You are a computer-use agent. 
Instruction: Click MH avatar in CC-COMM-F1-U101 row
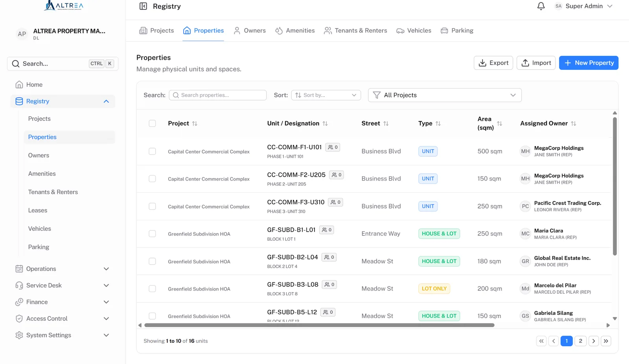[525, 151]
